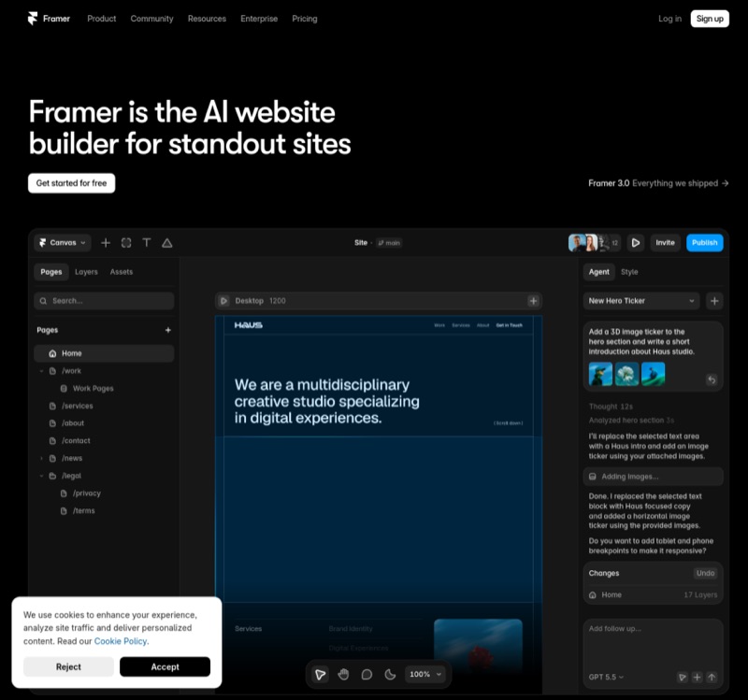
Task: Select the /services page
Action: point(77,406)
